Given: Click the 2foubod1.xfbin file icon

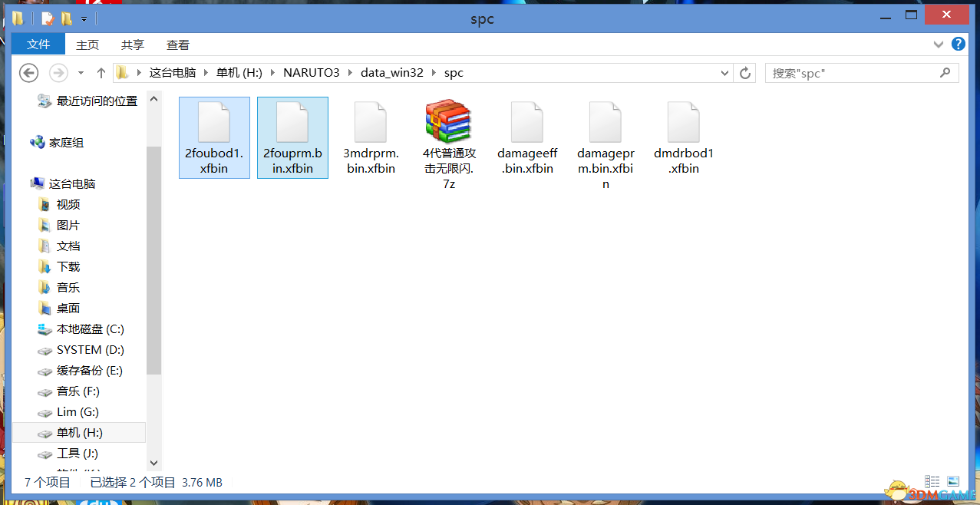Looking at the screenshot, I should tap(214, 123).
